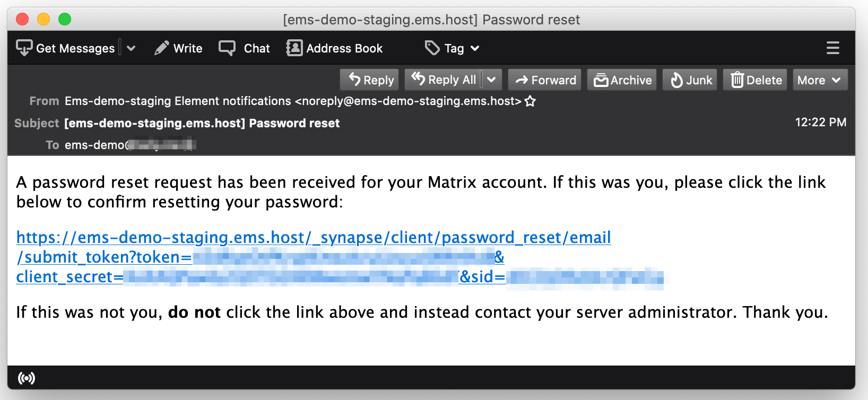This screenshot has width=868, height=400.
Task: Expand the Get Messages dropdown arrow
Action: tap(131, 48)
